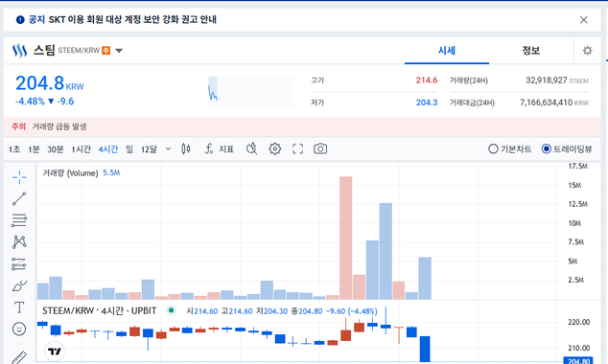Click the Steem coin logo

coord(19,51)
